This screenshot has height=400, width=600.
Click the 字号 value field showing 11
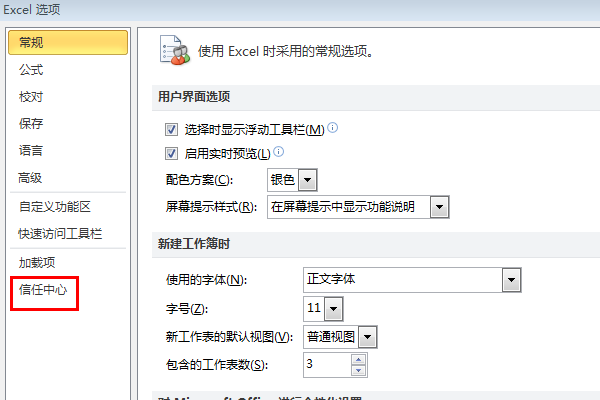314,309
